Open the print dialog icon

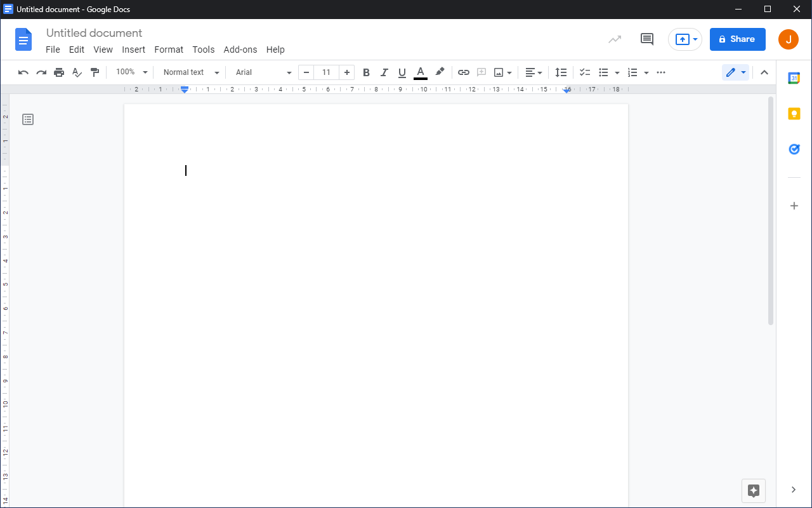(x=59, y=72)
